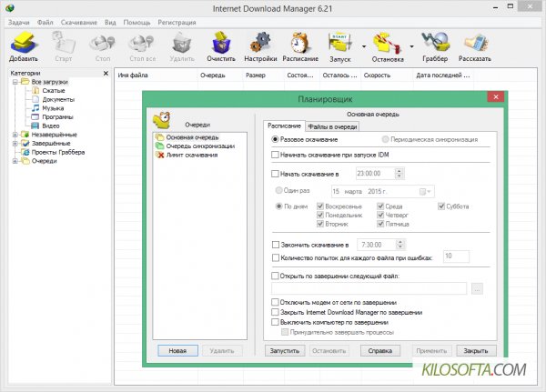Open the Файл menu

[45, 22]
